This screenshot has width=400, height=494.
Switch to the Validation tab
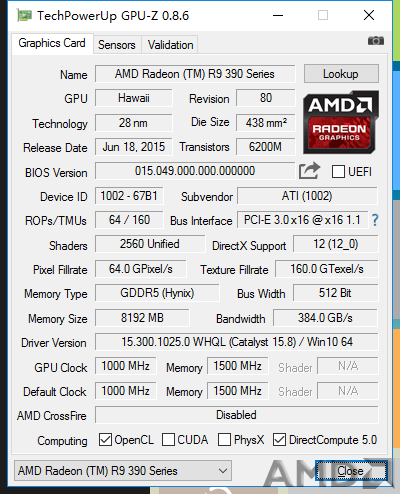point(170,45)
